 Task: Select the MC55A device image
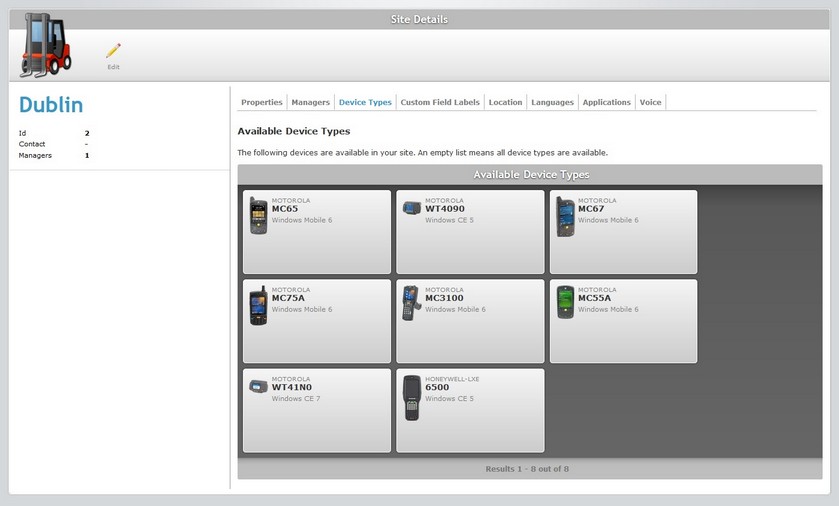point(565,302)
